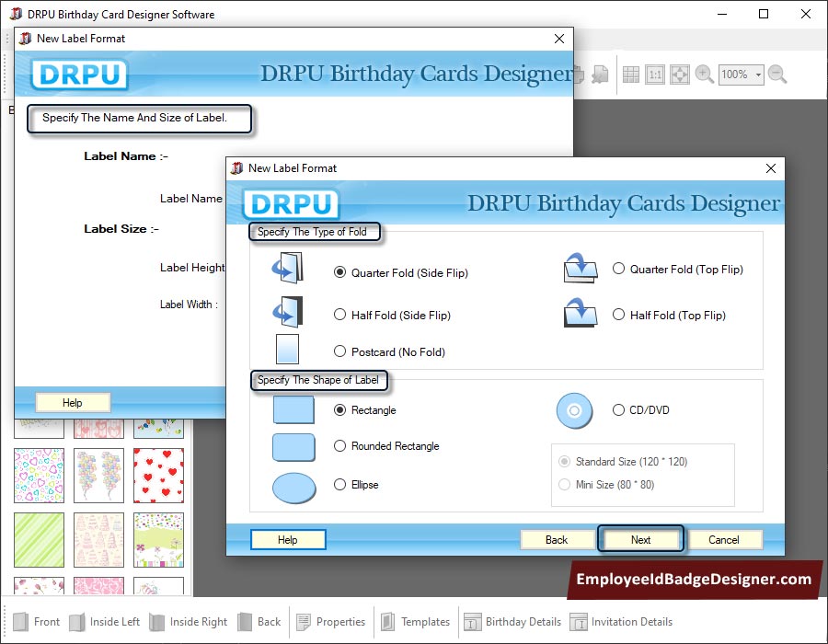Choose CD/DVD shape option
Screen dimensions: 828x644
tap(618, 409)
